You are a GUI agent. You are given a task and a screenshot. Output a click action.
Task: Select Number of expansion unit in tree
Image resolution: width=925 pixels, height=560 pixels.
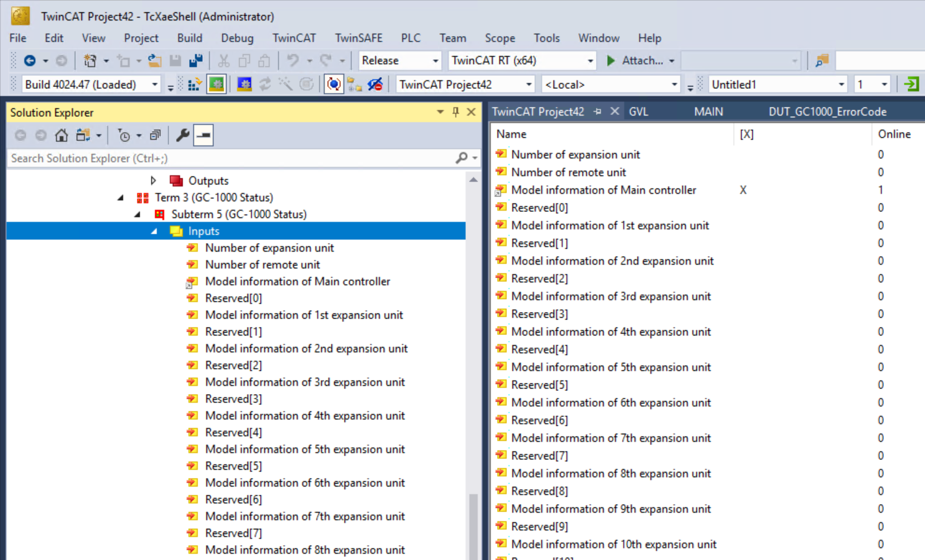point(269,248)
